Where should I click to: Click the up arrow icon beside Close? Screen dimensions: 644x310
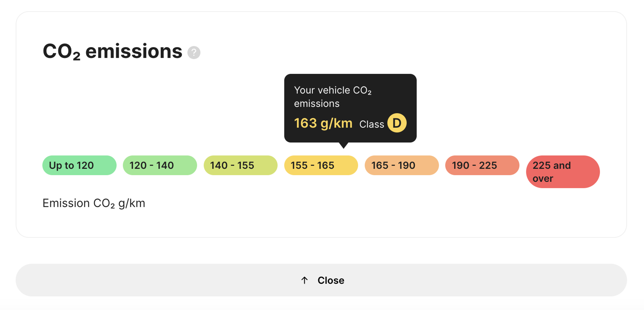(x=304, y=280)
